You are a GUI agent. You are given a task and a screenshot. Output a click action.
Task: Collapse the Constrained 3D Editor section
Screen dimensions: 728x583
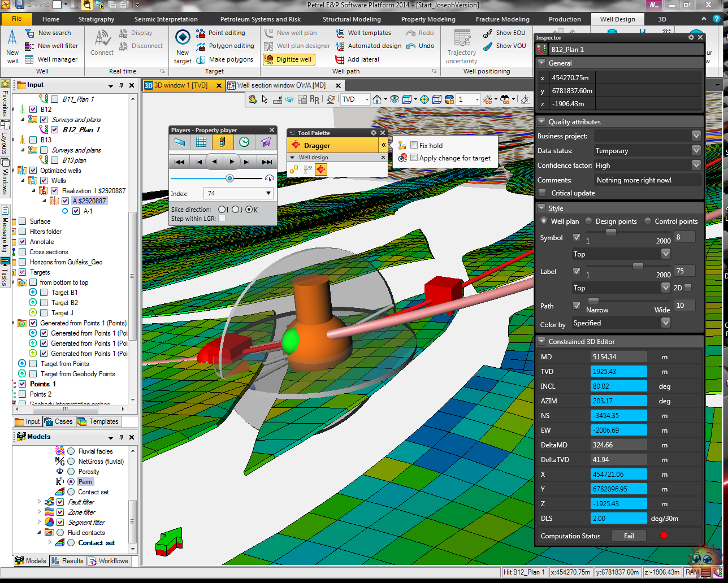click(x=541, y=341)
